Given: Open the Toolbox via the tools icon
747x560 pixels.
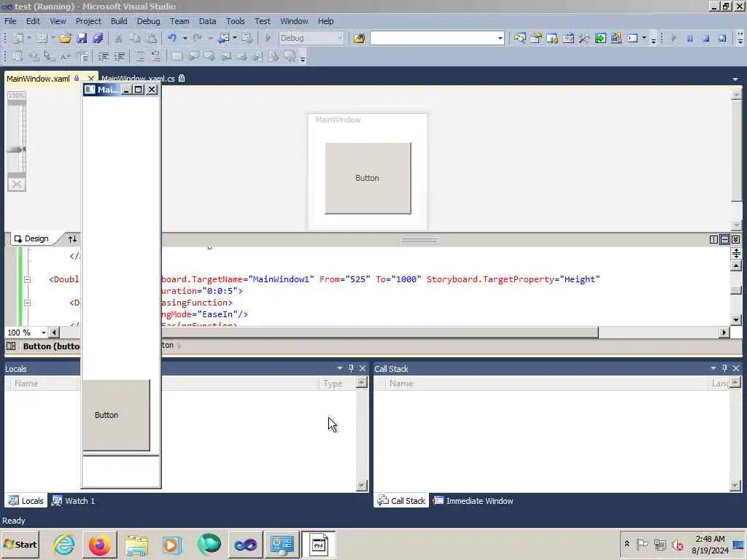Looking at the screenshot, I should pos(584,38).
